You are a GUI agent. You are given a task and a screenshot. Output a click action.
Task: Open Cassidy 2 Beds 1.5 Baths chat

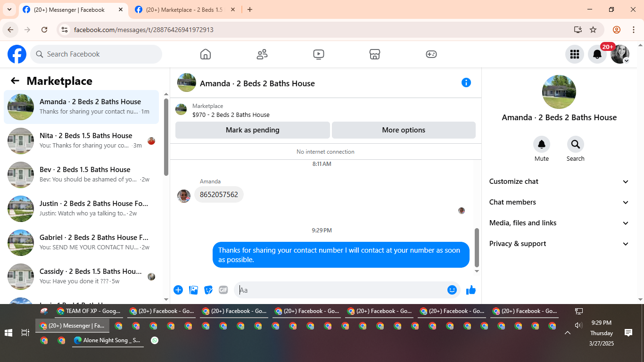coord(82,277)
